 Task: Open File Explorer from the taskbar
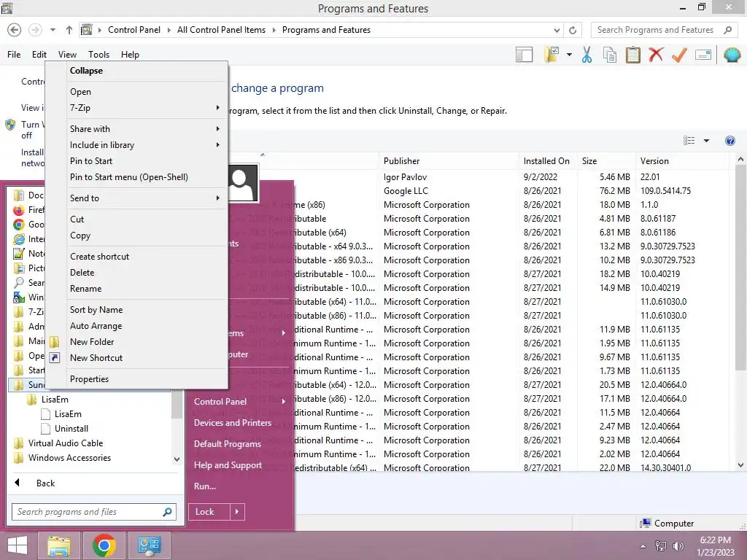click(x=59, y=545)
